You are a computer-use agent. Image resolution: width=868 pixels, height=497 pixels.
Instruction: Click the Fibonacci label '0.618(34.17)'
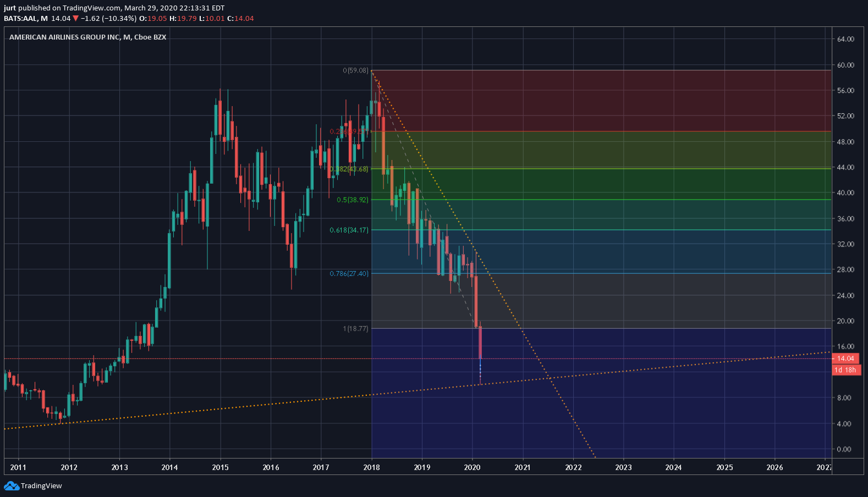[349, 230]
